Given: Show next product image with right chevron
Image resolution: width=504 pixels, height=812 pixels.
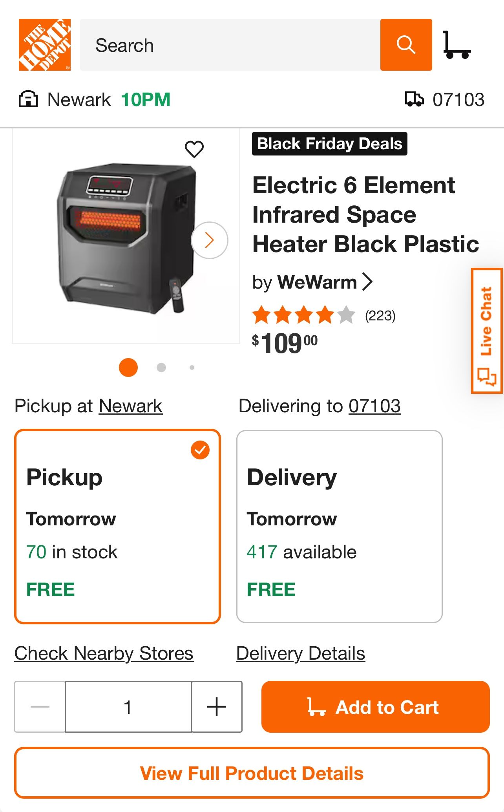Looking at the screenshot, I should [209, 240].
